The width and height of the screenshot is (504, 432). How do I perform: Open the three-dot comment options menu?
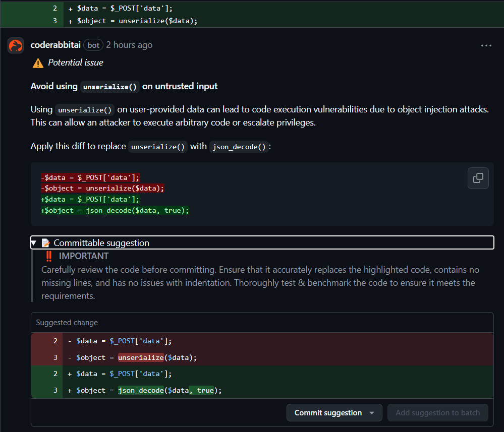click(486, 45)
